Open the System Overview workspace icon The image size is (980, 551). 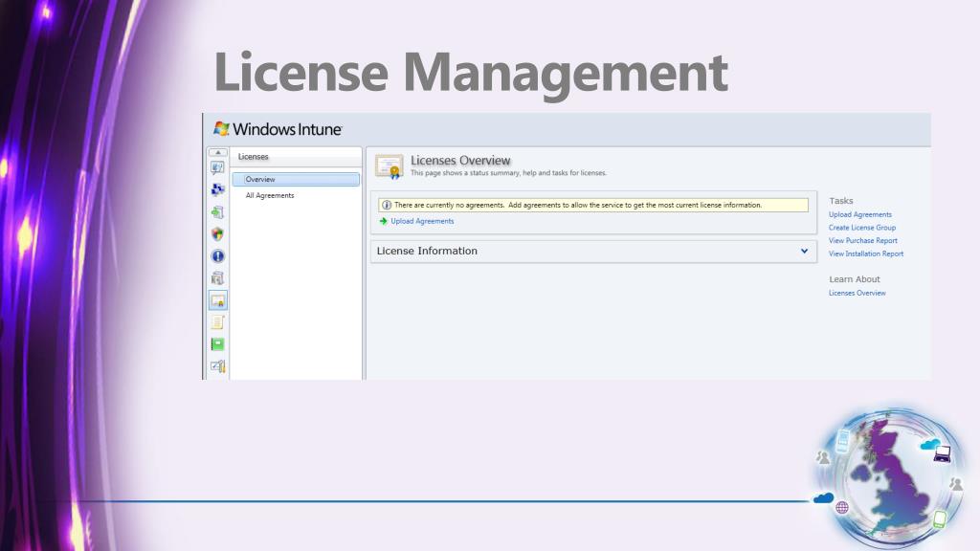point(217,167)
